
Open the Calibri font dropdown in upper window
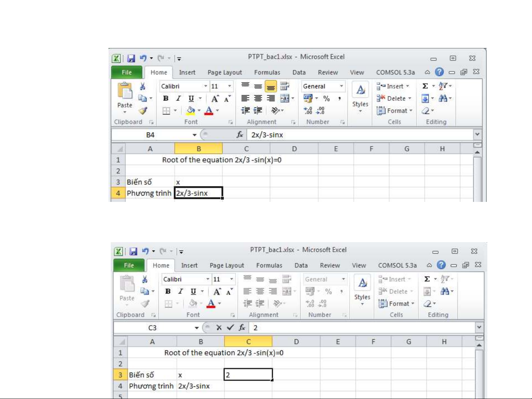pos(206,86)
